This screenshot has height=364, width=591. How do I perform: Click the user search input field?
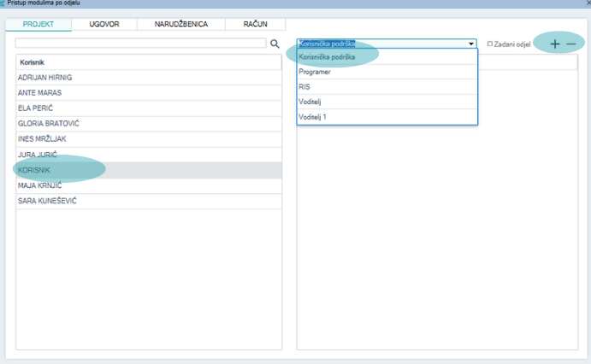(140, 43)
